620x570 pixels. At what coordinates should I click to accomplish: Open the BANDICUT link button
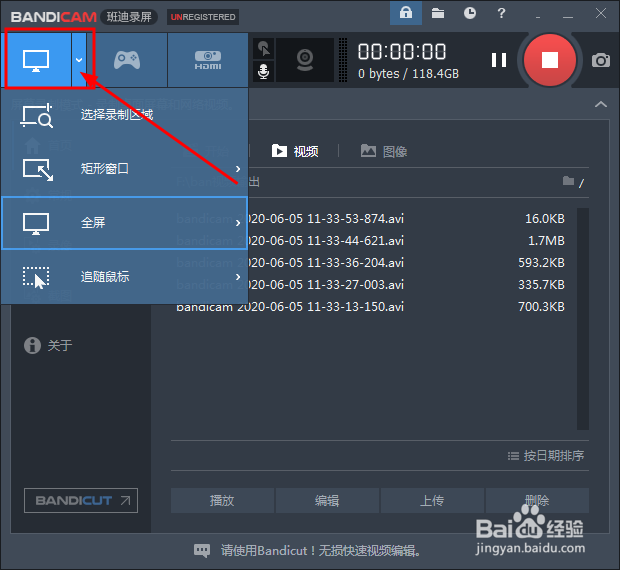[81, 500]
